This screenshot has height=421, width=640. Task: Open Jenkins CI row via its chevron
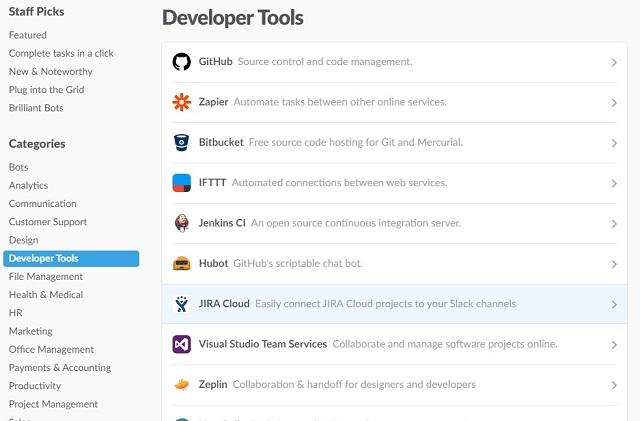614,224
